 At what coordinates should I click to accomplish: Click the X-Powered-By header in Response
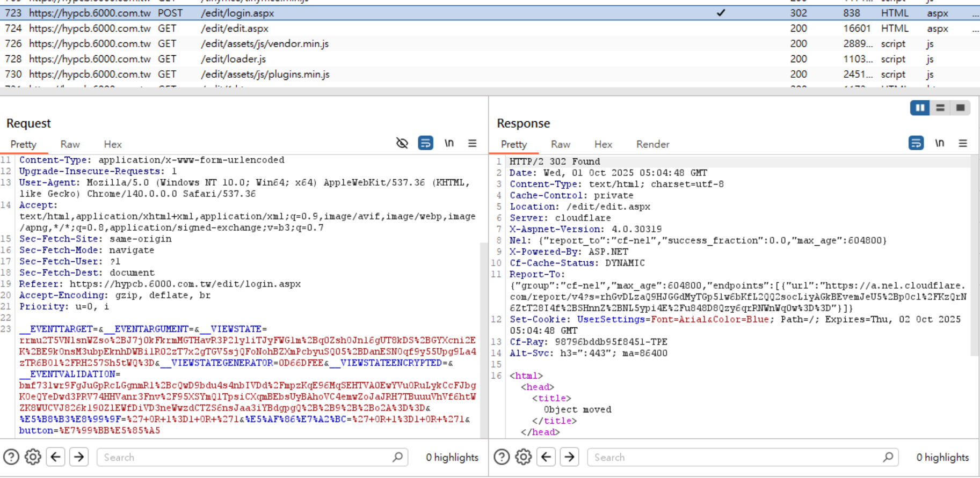[x=569, y=252]
